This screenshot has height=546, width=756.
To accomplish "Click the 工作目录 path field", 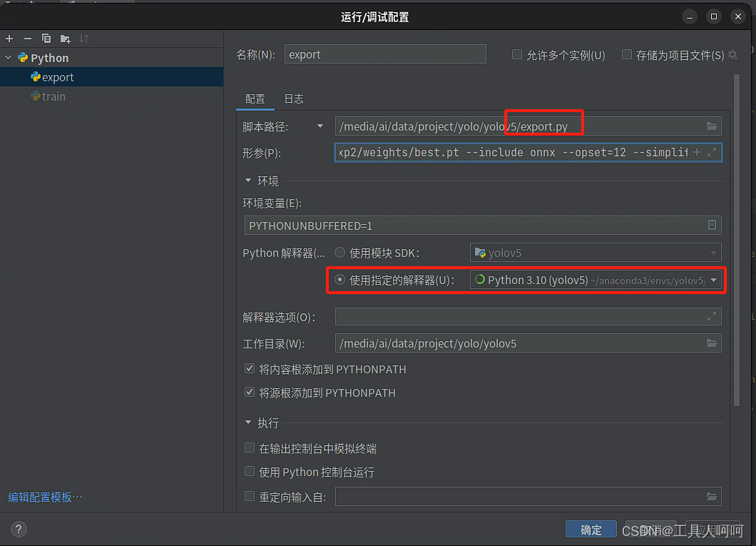I will click(528, 343).
